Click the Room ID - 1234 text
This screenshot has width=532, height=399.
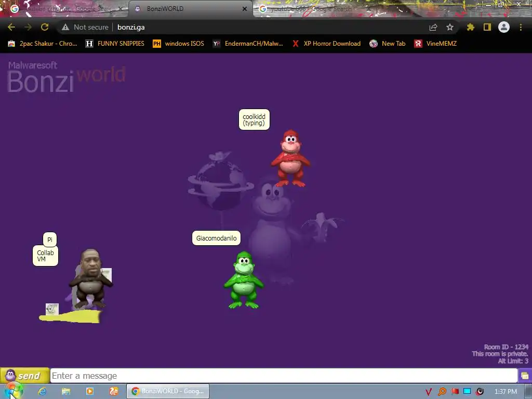[506, 347]
